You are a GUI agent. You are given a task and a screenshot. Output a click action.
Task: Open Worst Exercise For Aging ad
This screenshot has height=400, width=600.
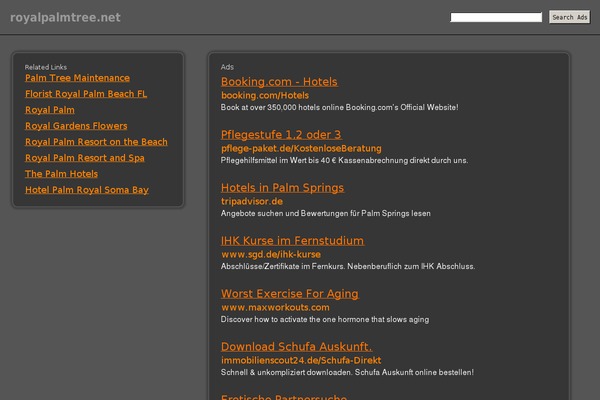point(290,294)
